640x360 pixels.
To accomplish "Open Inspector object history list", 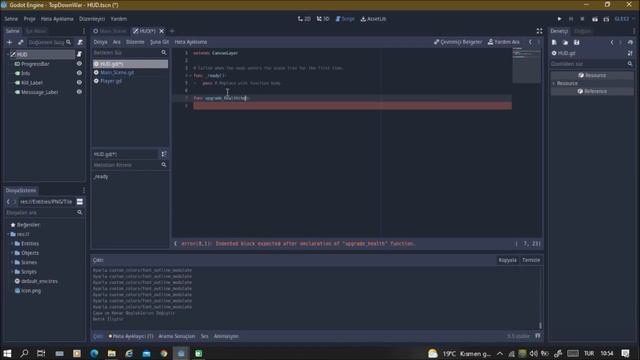I will (630, 42).
